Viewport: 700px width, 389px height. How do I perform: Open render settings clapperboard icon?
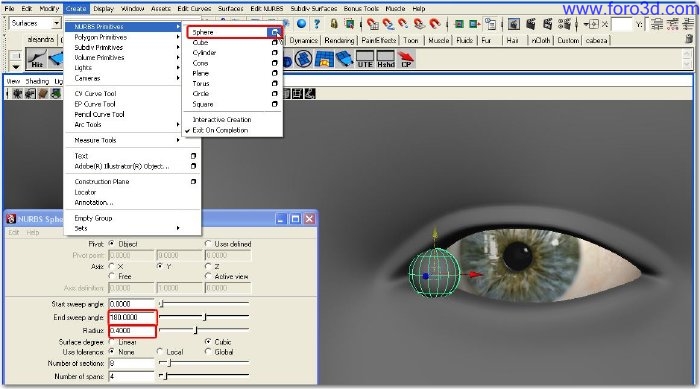(564, 24)
